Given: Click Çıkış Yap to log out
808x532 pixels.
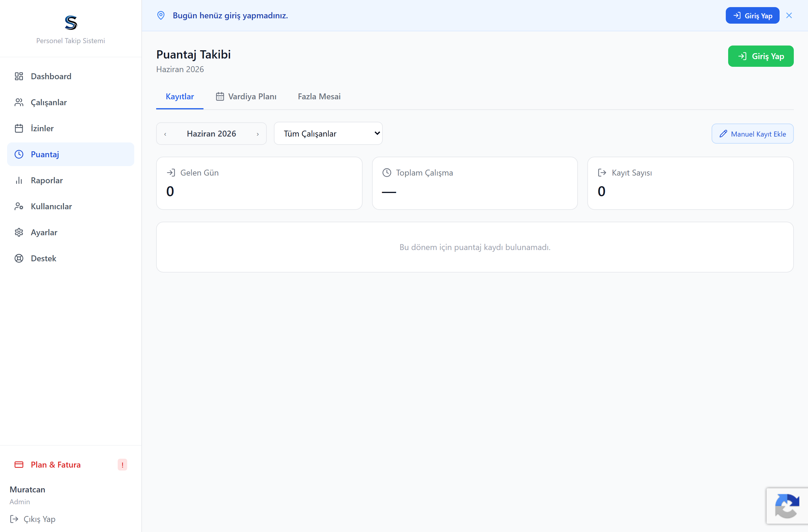Looking at the screenshot, I should click(33, 519).
